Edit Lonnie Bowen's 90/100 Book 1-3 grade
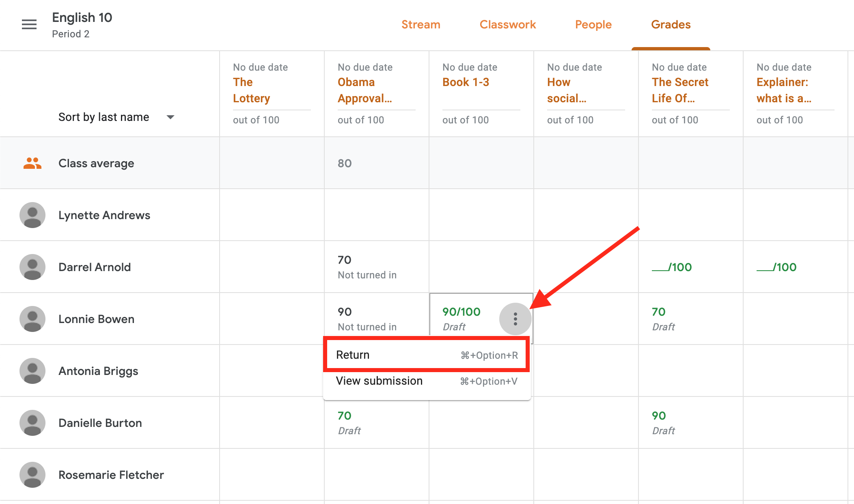854x504 pixels. click(x=462, y=312)
